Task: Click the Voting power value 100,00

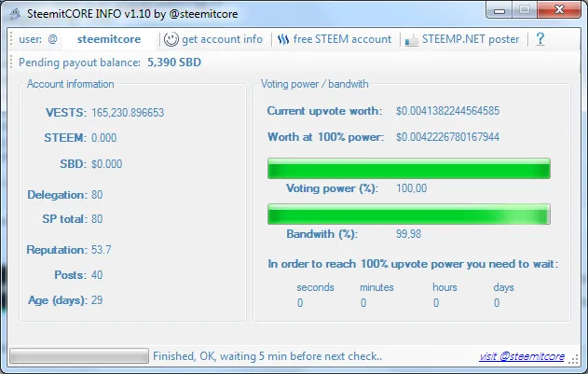Action: tap(411, 188)
